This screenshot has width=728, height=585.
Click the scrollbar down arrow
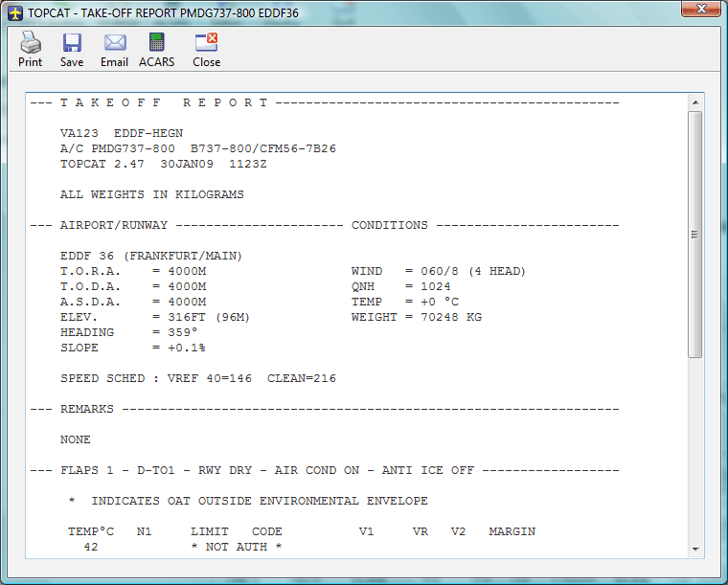695,550
